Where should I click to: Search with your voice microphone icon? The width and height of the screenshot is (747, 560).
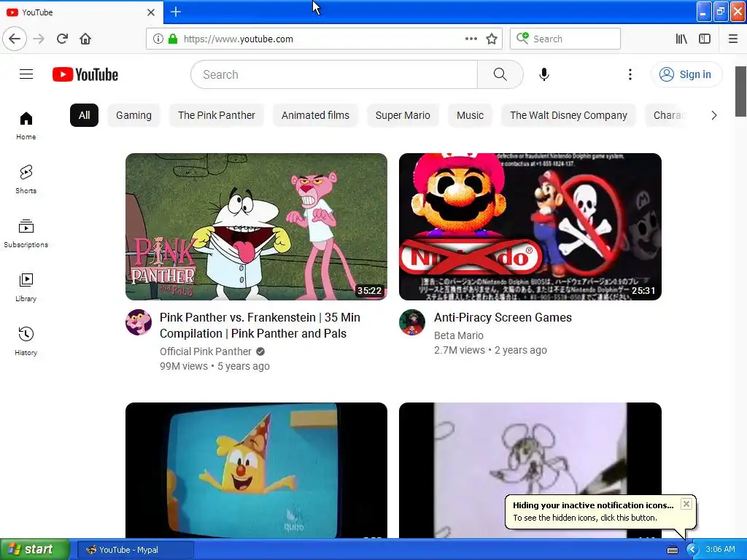tap(544, 74)
